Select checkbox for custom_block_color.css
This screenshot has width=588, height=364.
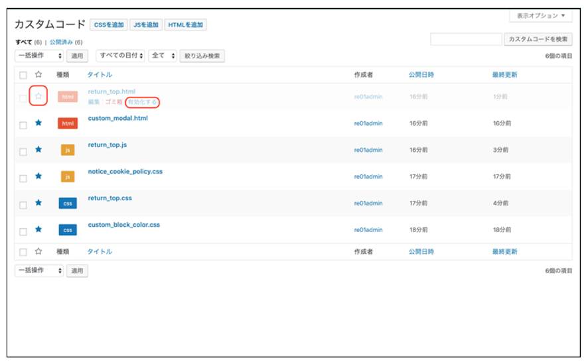(23, 231)
